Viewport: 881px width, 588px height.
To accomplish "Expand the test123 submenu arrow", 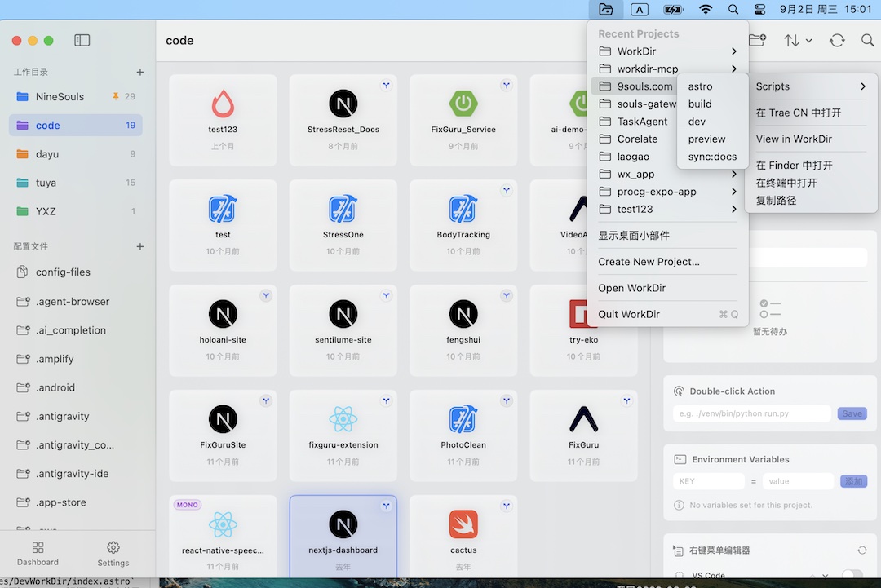I will coord(734,209).
